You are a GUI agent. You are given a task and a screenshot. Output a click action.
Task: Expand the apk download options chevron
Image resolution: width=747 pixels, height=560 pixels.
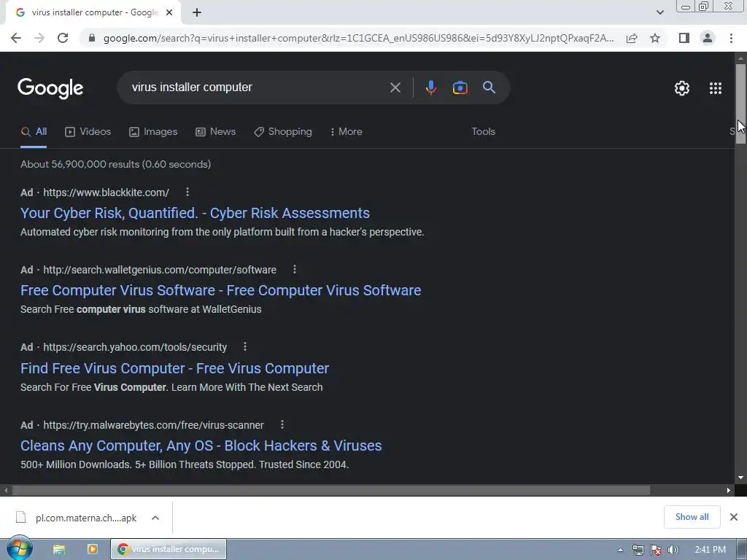pos(155,518)
